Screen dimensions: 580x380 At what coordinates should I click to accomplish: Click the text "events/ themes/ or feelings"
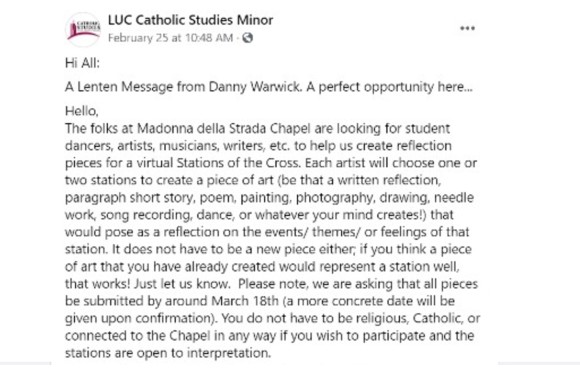tap(347, 232)
